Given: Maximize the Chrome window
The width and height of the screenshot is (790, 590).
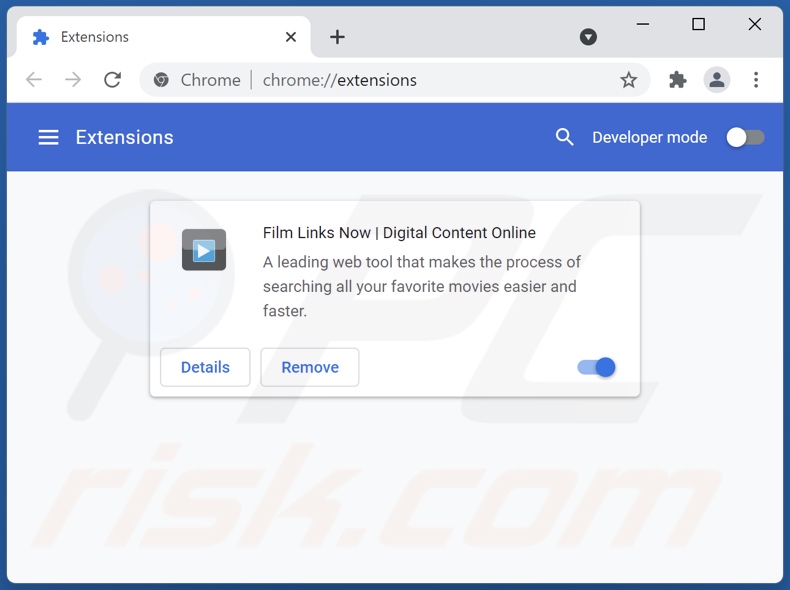Looking at the screenshot, I should pos(698,24).
